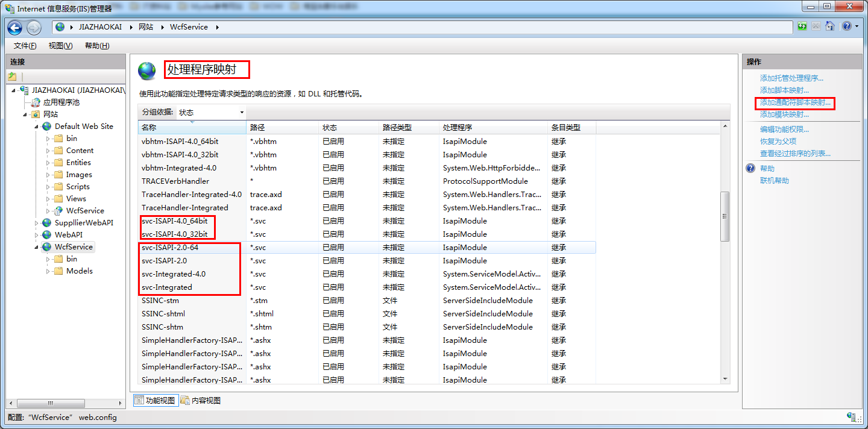
Task: Click the 添加通配符脚本映射 link
Action: point(794,102)
